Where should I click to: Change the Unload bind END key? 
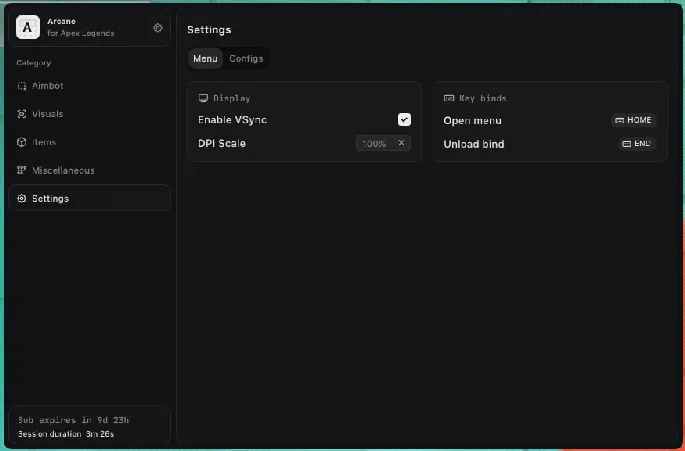click(x=636, y=144)
